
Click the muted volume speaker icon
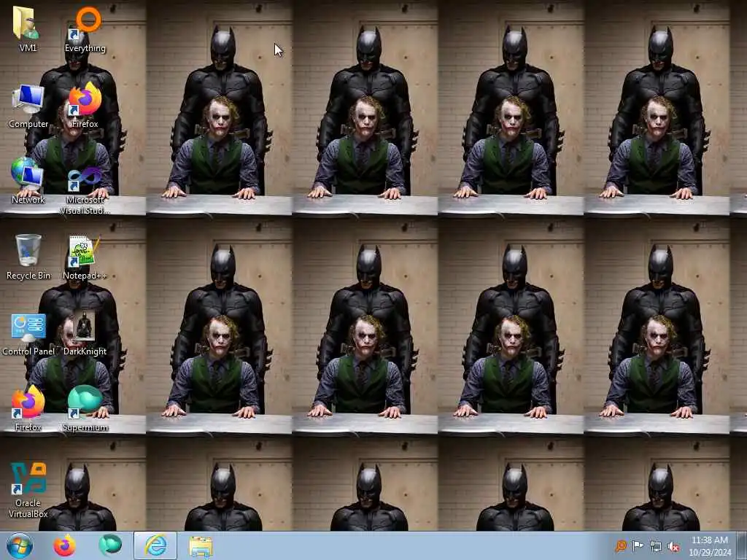[x=673, y=547]
